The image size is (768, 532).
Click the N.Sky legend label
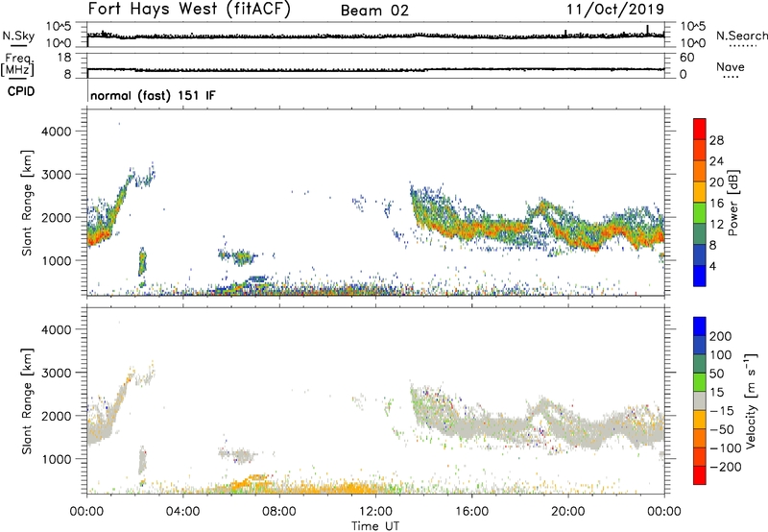point(18,36)
